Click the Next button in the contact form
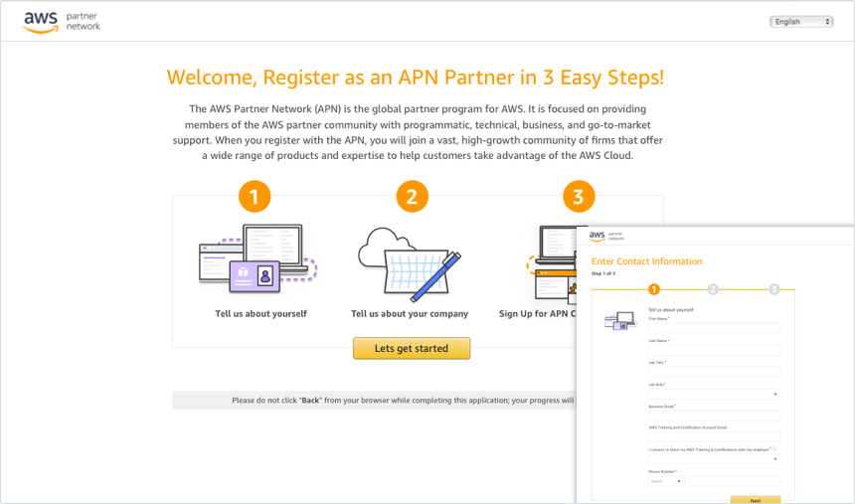This screenshot has width=855, height=504. click(756, 500)
